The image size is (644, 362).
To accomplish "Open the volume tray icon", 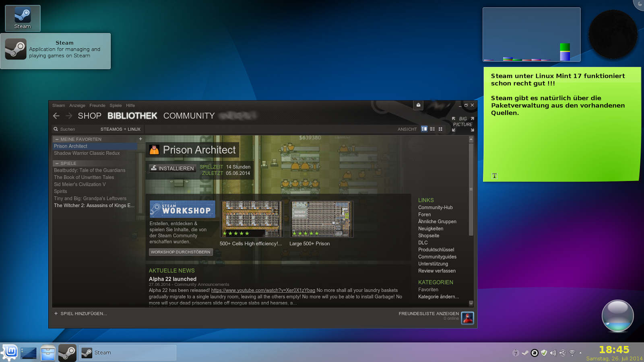I will pyautogui.click(x=553, y=353).
